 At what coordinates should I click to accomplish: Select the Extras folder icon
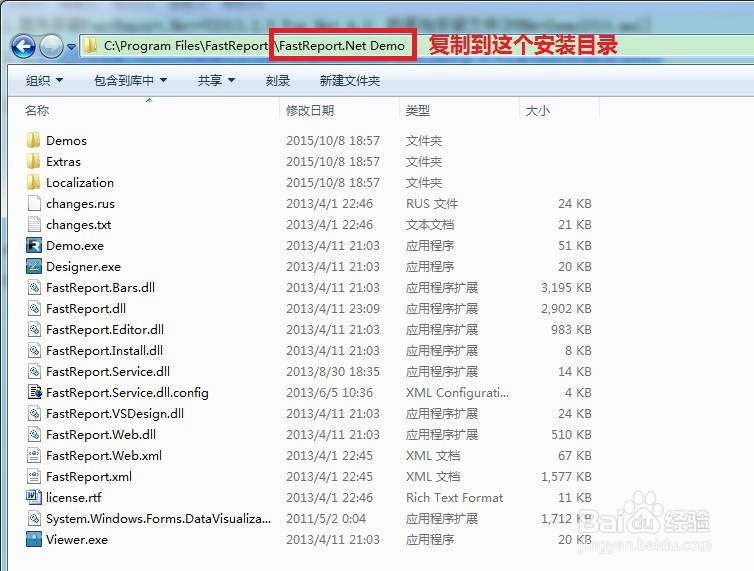pos(34,162)
